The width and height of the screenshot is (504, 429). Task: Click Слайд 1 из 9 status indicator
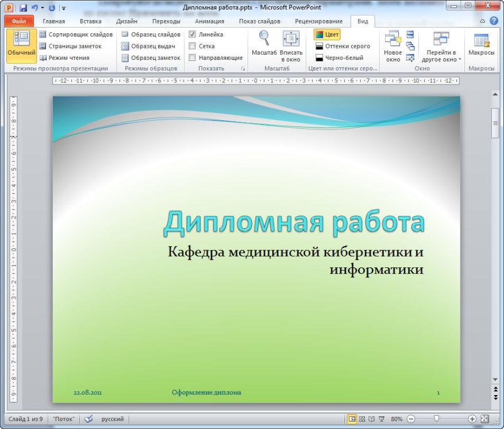click(x=25, y=419)
